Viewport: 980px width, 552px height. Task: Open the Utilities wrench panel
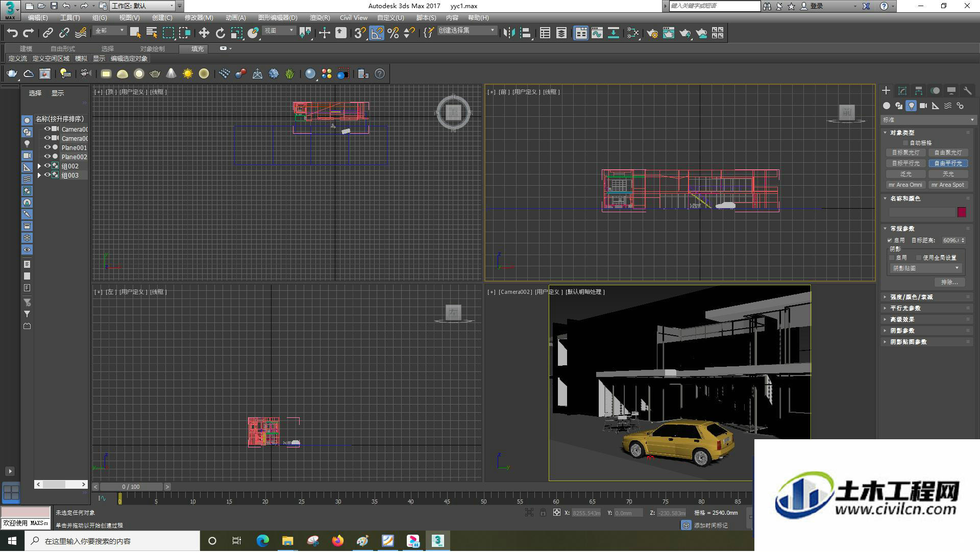tap(967, 91)
